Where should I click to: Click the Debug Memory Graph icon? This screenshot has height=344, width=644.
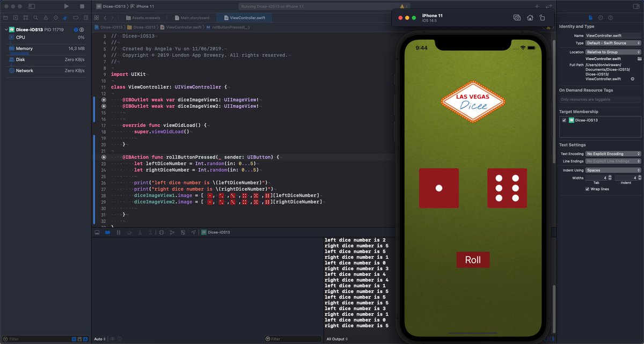pyautogui.click(x=172, y=232)
